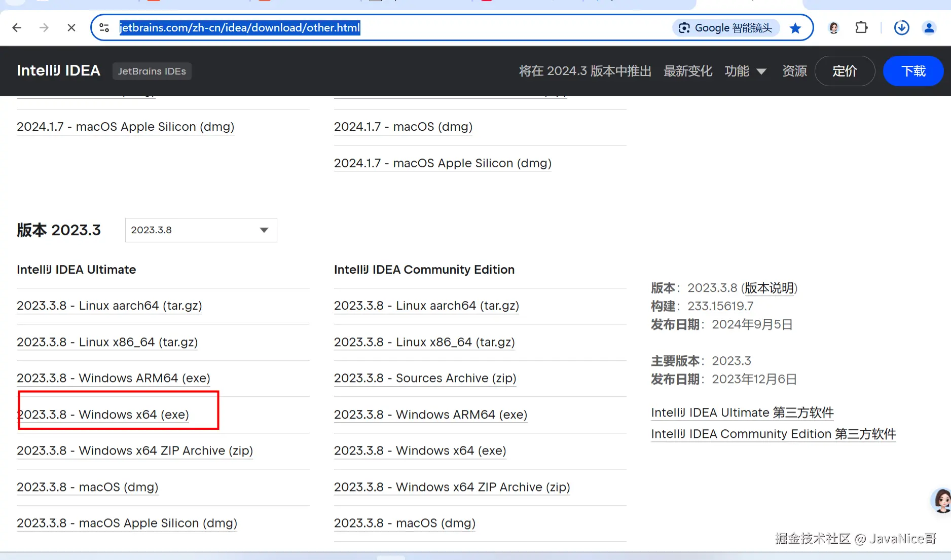Screen dimensions: 951x560
Task: Download Community 2023.3.8 Windows ARM64 (exe)
Action: coord(431,415)
